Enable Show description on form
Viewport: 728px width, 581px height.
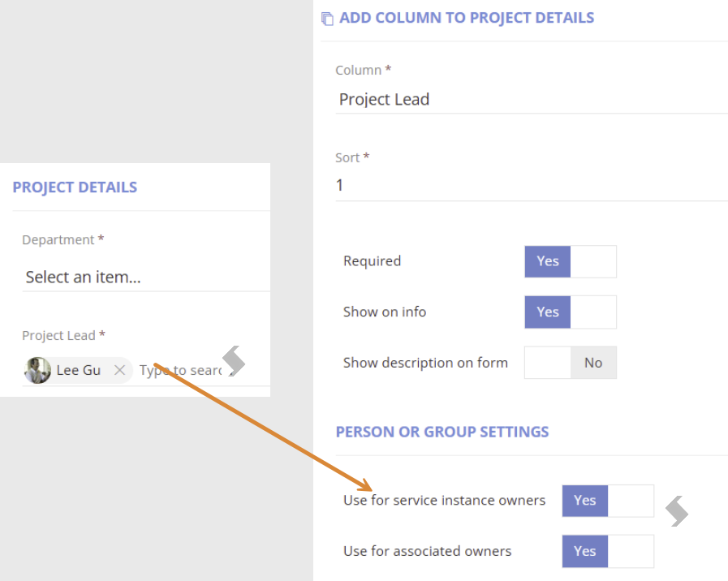click(x=570, y=363)
